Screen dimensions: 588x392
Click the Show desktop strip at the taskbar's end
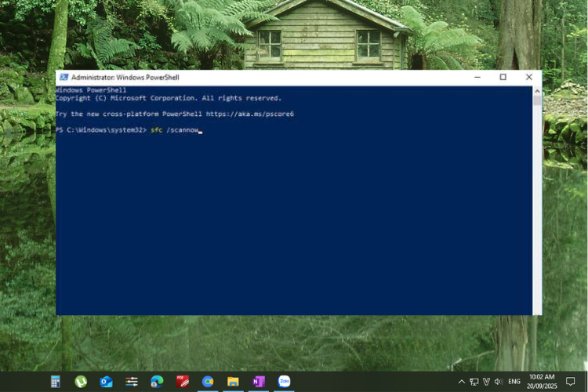pyautogui.click(x=586, y=382)
